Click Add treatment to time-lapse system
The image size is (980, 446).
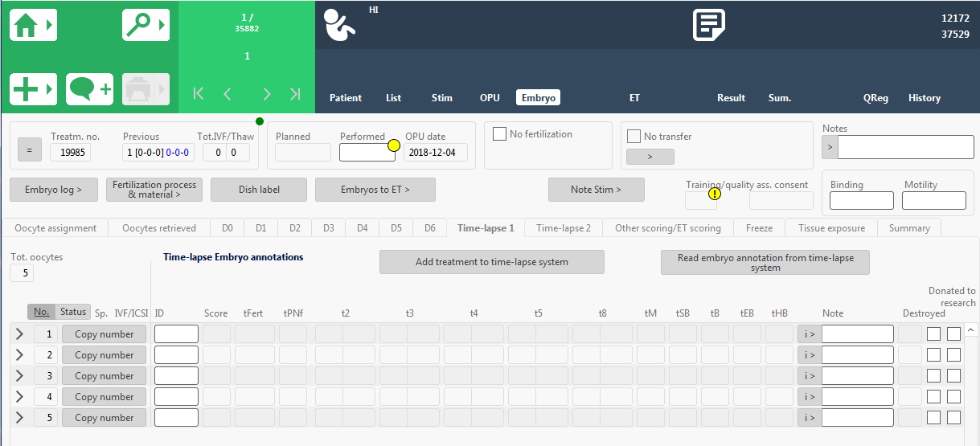491,262
